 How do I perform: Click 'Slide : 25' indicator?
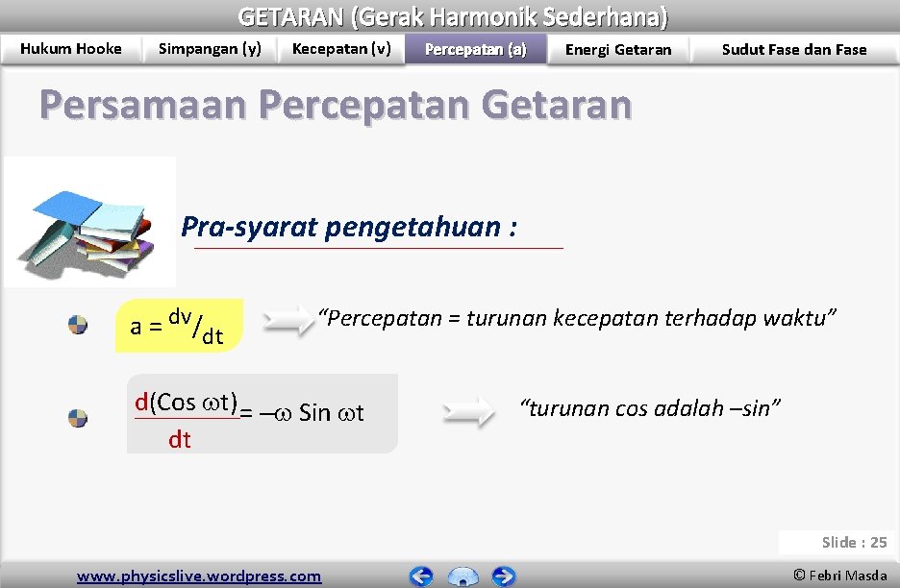[x=854, y=542]
